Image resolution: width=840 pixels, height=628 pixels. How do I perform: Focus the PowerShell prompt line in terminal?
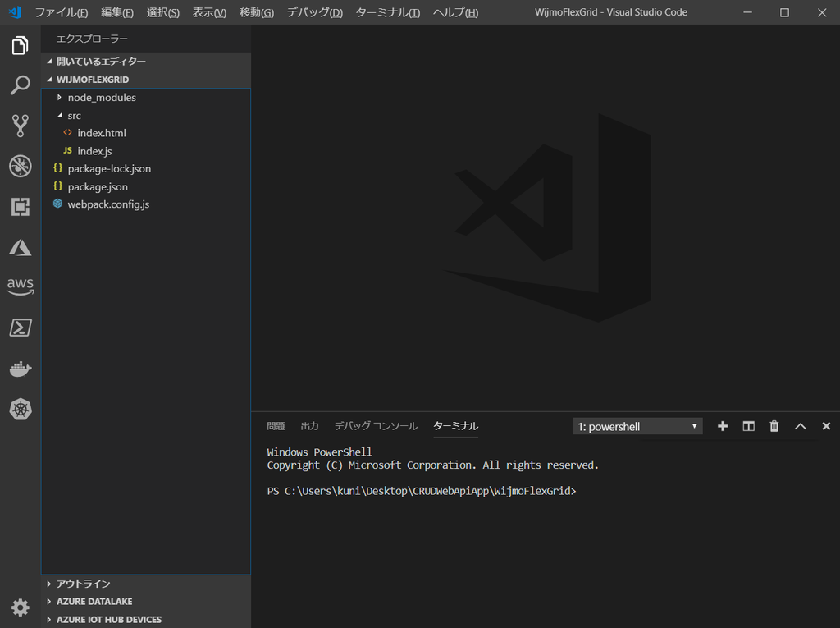422,491
